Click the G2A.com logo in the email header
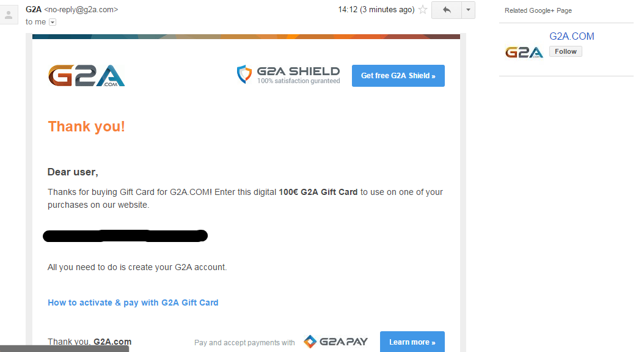644x352 pixels. [x=86, y=76]
